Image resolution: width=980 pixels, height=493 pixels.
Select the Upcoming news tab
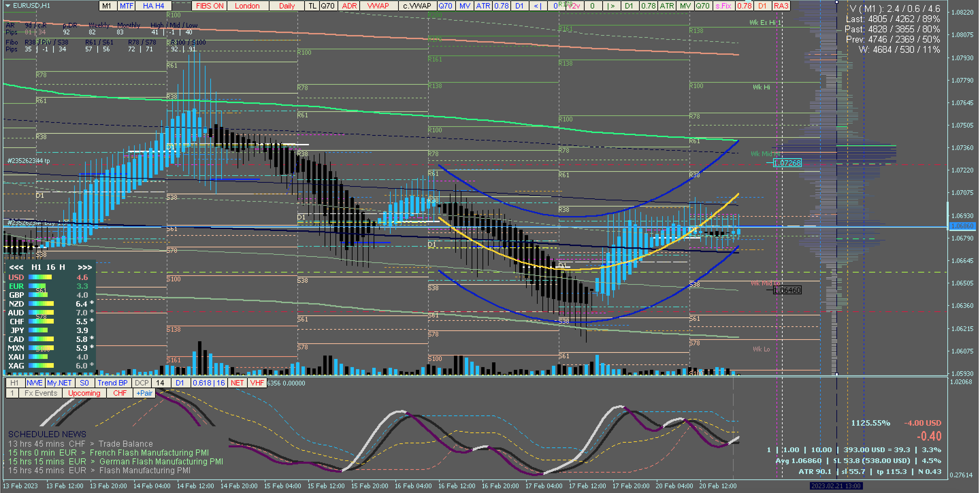click(x=84, y=393)
